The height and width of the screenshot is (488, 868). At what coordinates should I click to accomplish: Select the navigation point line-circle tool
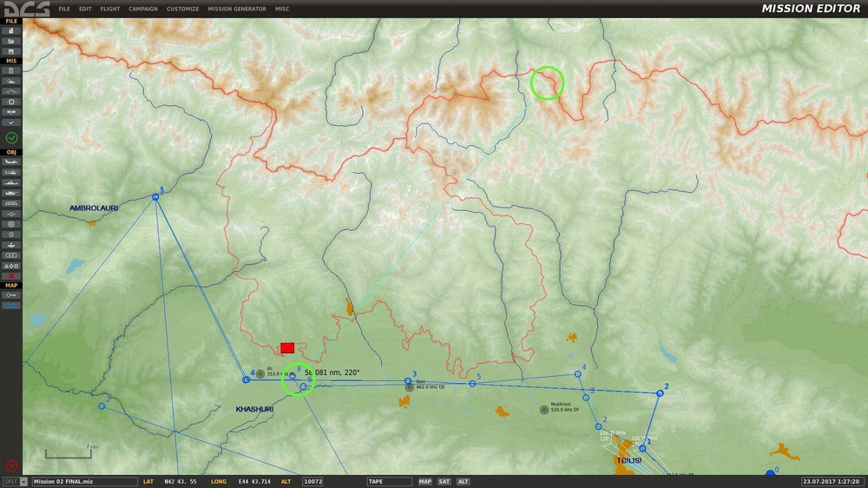tap(11, 214)
